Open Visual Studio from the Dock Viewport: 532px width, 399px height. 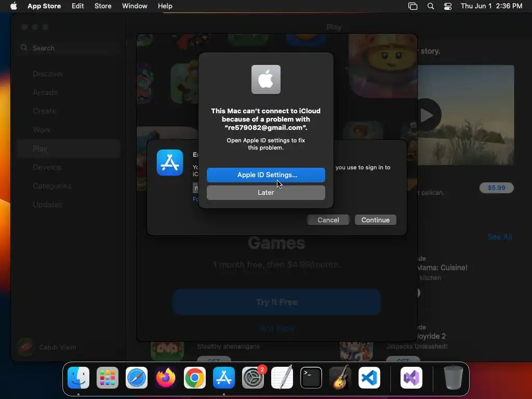[x=411, y=378]
